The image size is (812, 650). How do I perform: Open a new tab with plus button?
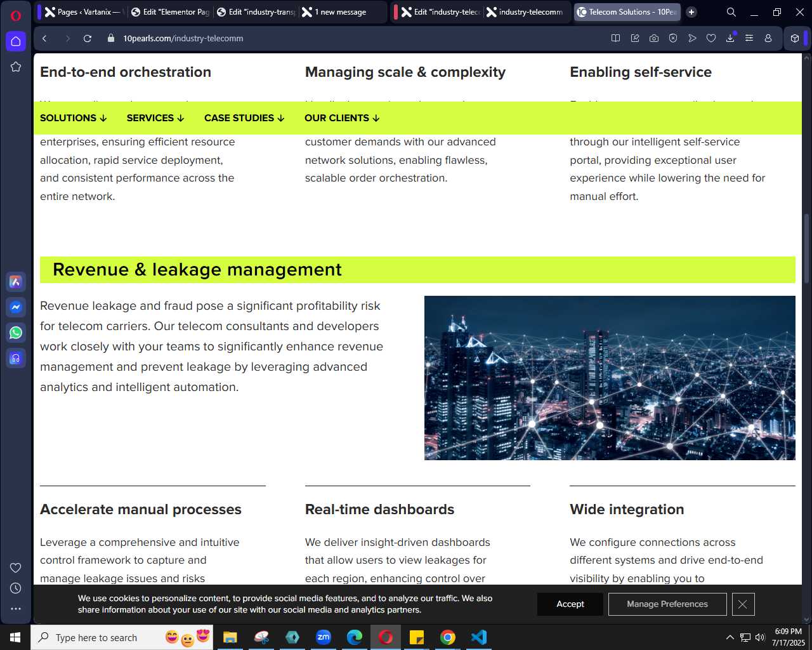(691, 12)
